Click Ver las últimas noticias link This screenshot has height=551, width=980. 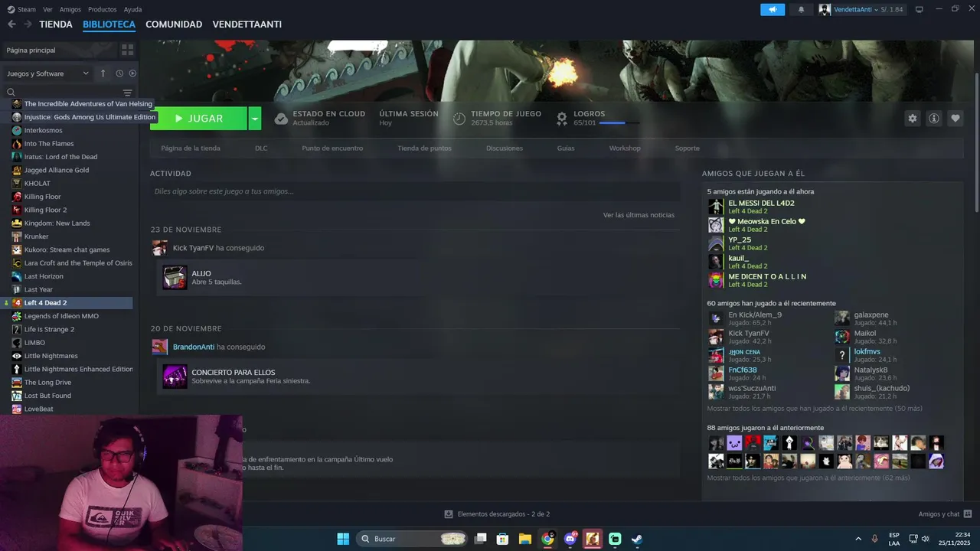(x=639, y=215)
